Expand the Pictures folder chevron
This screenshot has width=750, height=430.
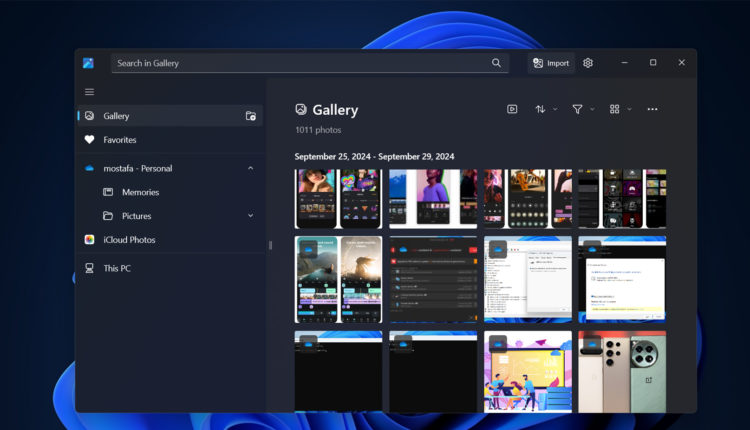tap(251, 216)
